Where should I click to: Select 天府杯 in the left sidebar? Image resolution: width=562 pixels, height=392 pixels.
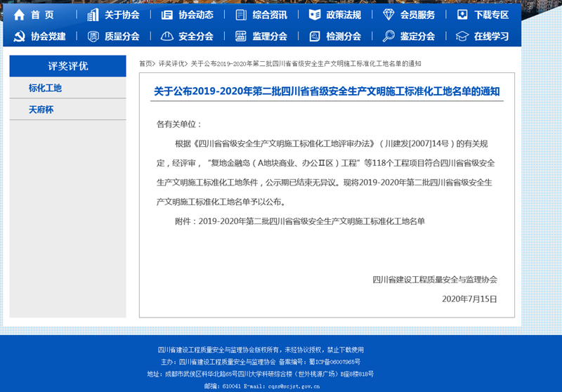tap(41, 110)
